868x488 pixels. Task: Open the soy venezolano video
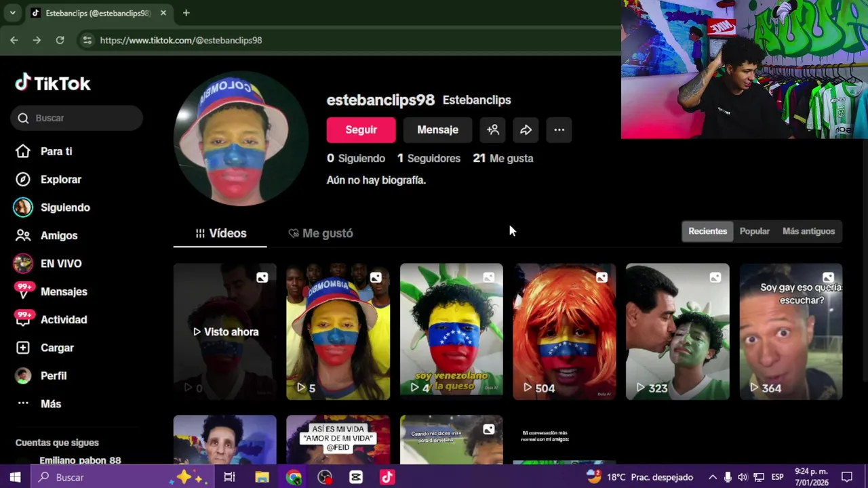click(451, 331)
